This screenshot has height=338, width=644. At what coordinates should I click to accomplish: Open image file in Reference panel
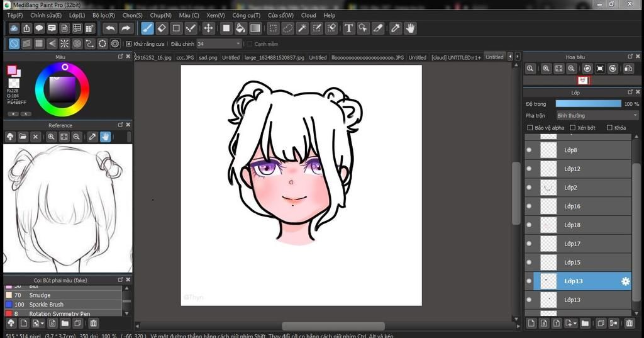(23, 137)
